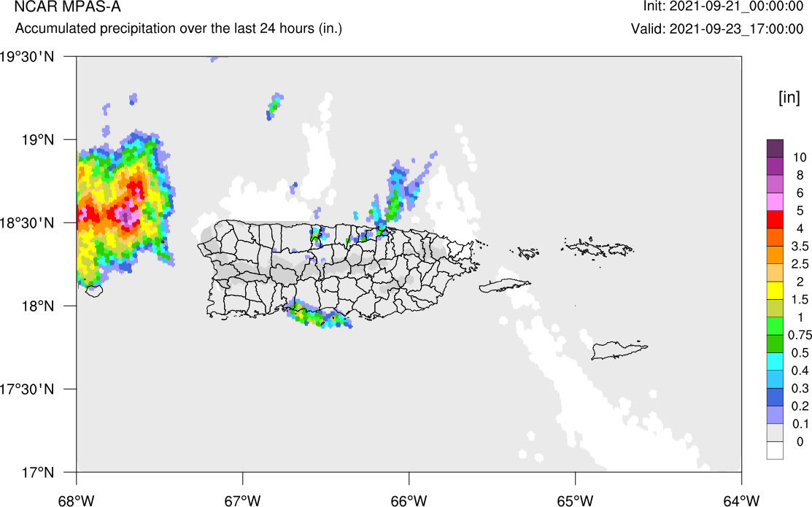Click the light gray swatch between 0 and 0.1
Image resolution: width=812 pixels, height=507 pixels.
(x=775, y=433)
